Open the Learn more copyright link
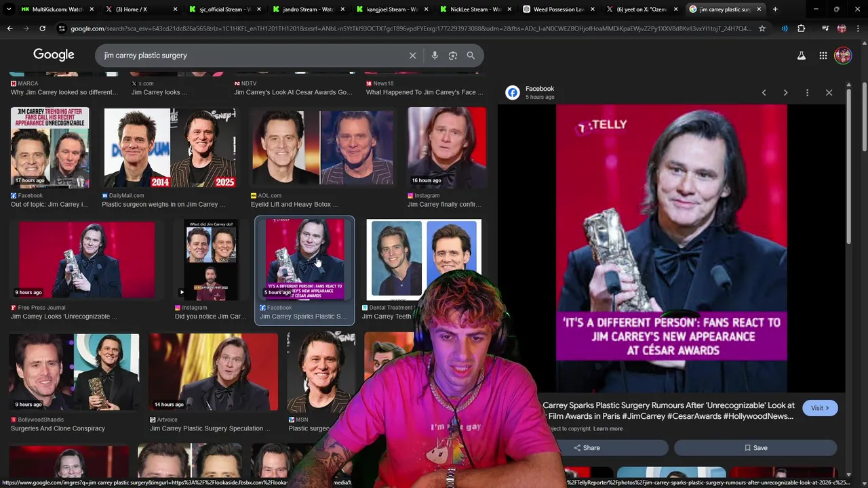The image size is (868, 488). point(608,429)
